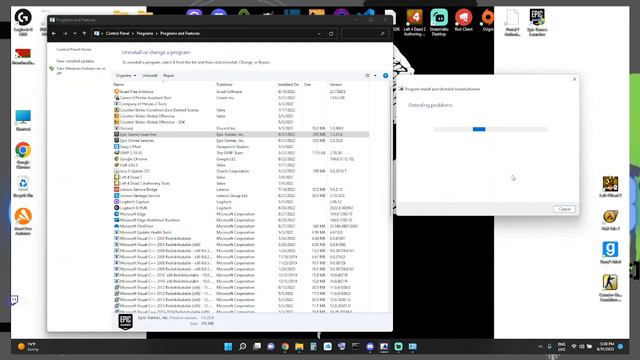Open Task View on taskbar
The image size is (640, 360).
click(x=257, y=347)
